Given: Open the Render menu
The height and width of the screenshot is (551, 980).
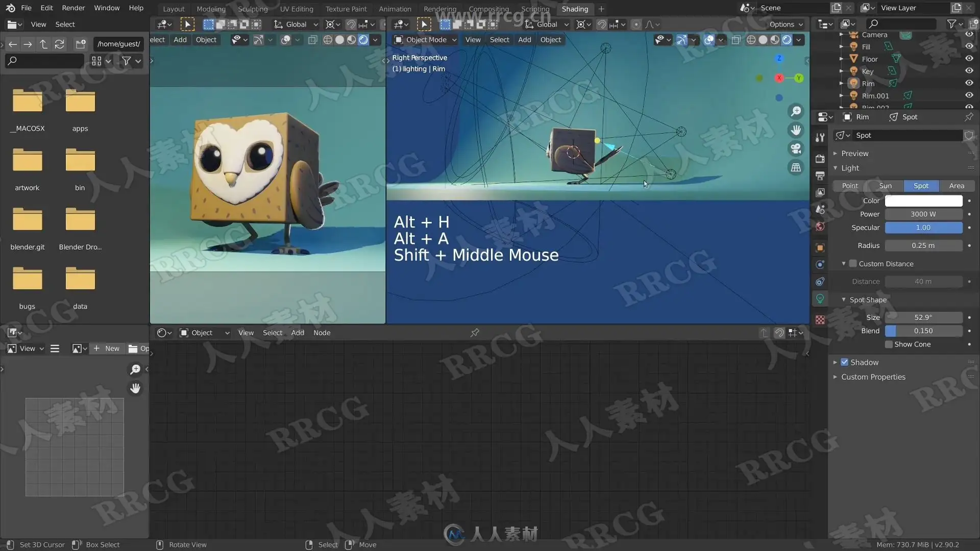Looking at the screenshot, I should coord(73,8).
